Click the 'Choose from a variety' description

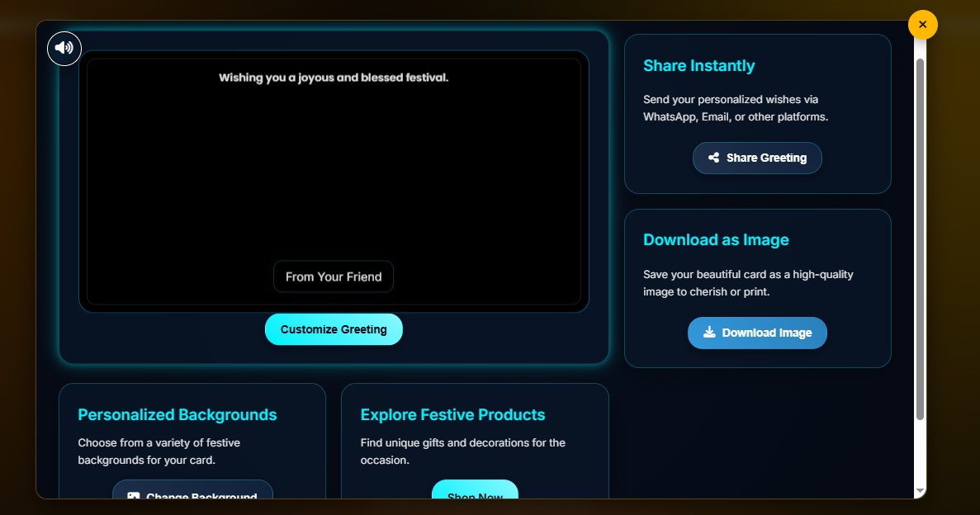tap(159, 451)
